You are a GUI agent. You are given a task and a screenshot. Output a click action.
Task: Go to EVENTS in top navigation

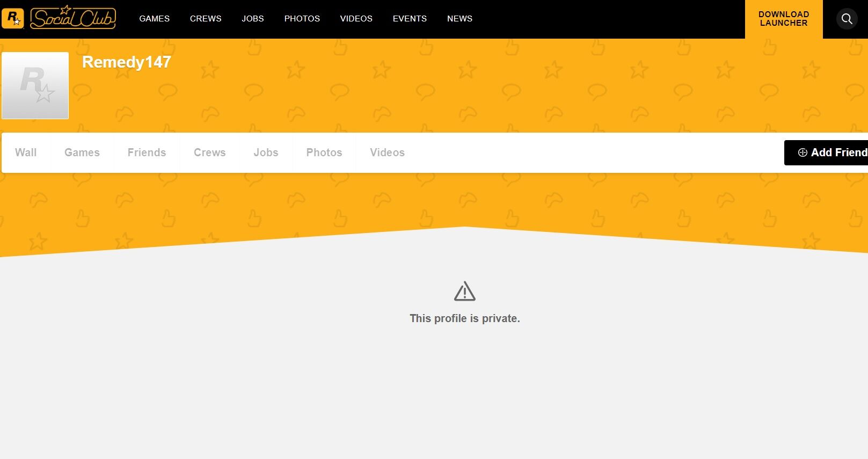(x=410, y=19)
